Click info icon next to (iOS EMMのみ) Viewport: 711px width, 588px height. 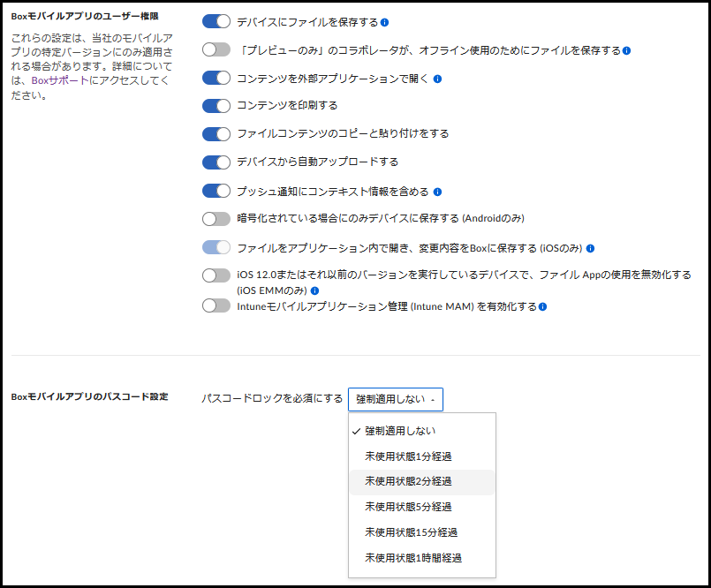click(x=314, y=290)
